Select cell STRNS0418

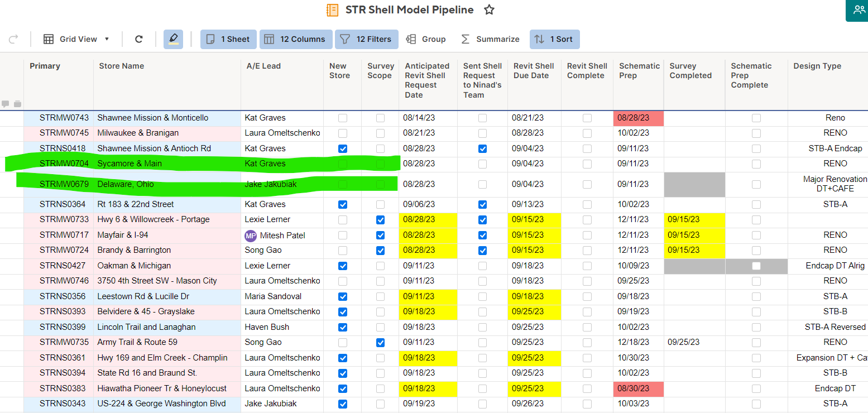click(x=59, y=148)
